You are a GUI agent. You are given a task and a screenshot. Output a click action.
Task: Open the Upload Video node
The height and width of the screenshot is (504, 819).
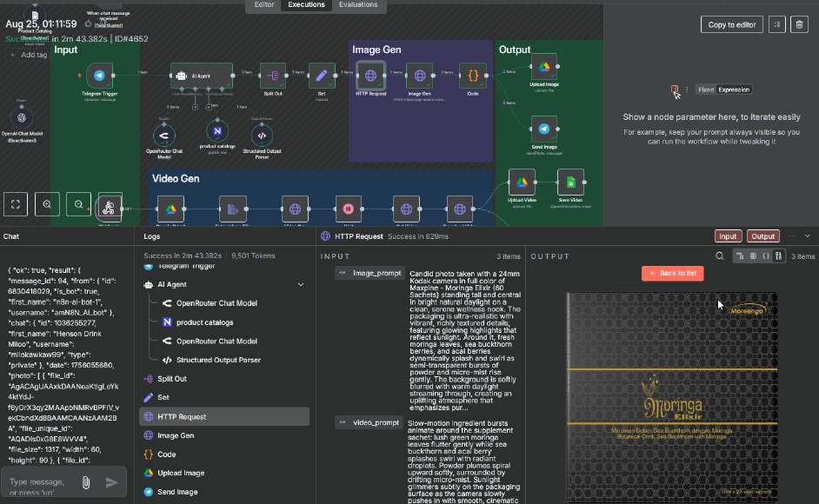click(522, 182)
